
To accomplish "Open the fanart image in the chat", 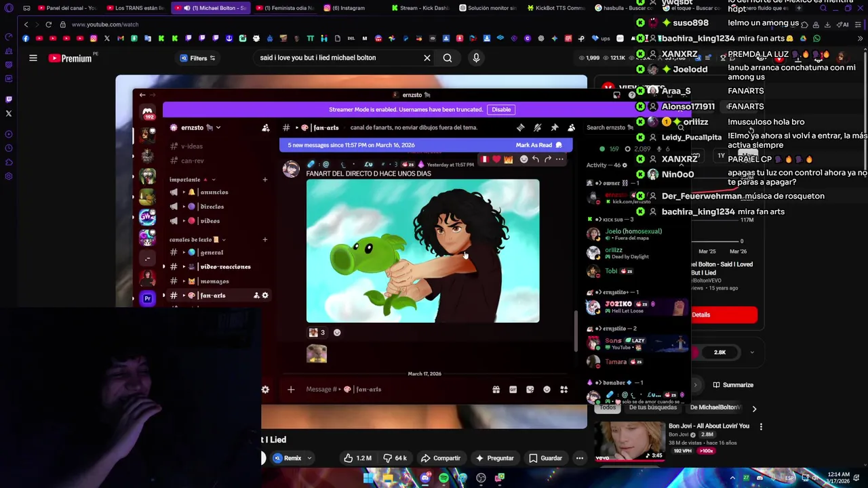I will (x=422, y=251).
